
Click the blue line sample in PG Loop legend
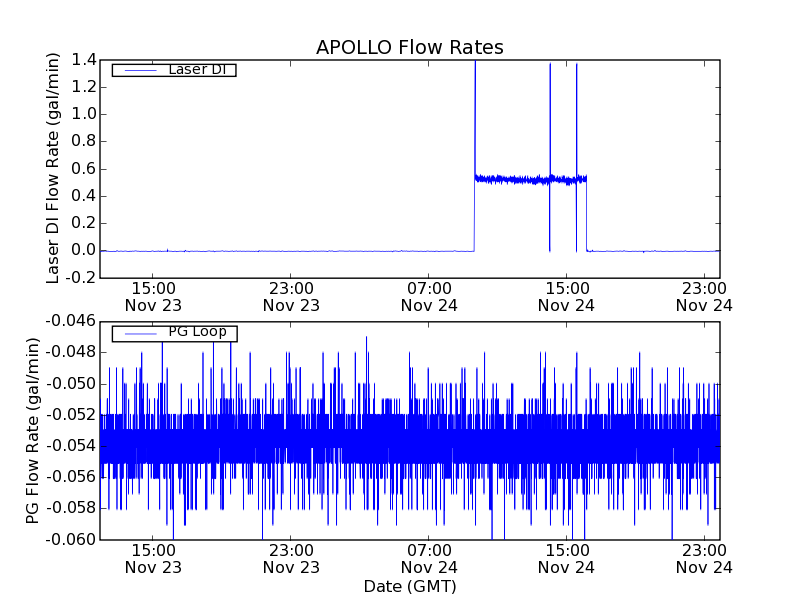138,333
